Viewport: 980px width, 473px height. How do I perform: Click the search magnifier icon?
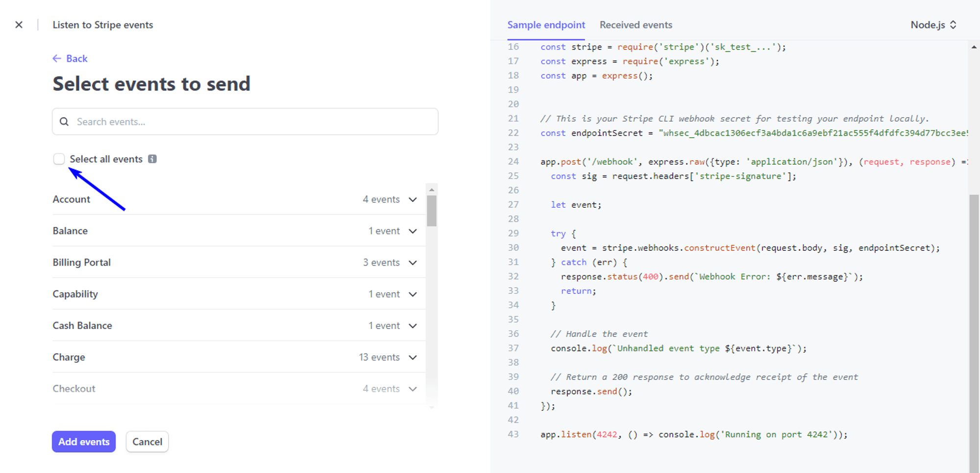64,122
